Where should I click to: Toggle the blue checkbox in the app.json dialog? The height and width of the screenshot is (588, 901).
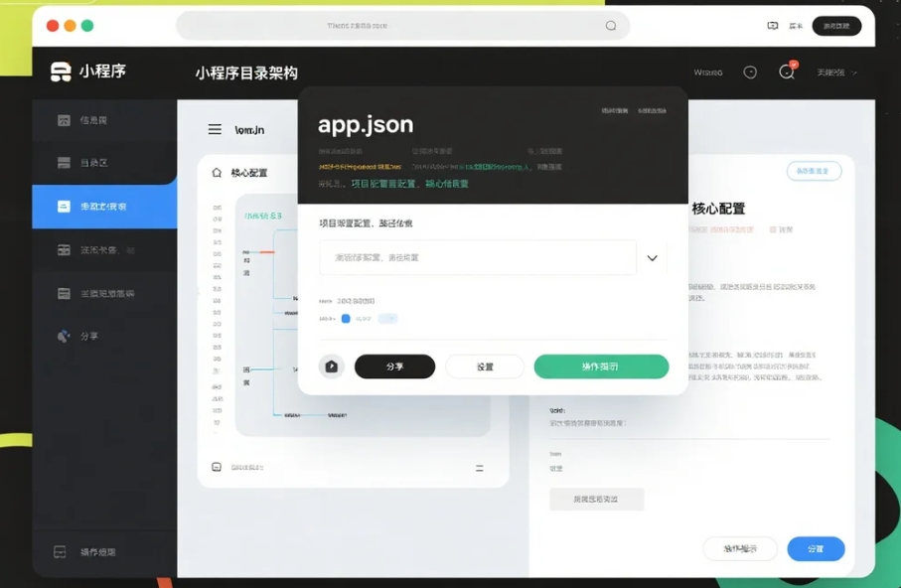click(346, 319)
